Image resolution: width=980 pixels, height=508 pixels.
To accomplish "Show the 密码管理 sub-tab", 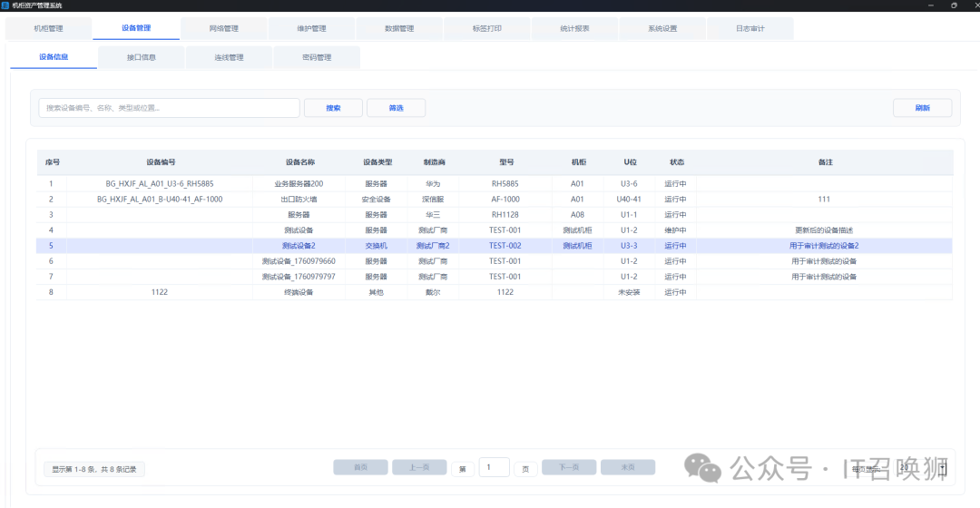I will tap(317, 57).
